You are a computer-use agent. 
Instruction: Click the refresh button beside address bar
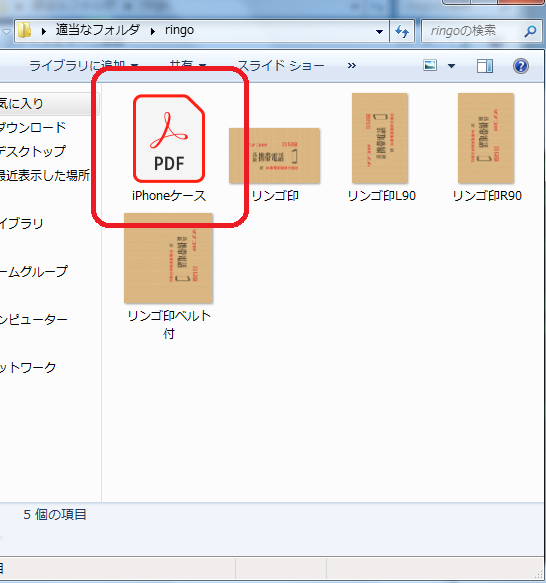[402, 31]
